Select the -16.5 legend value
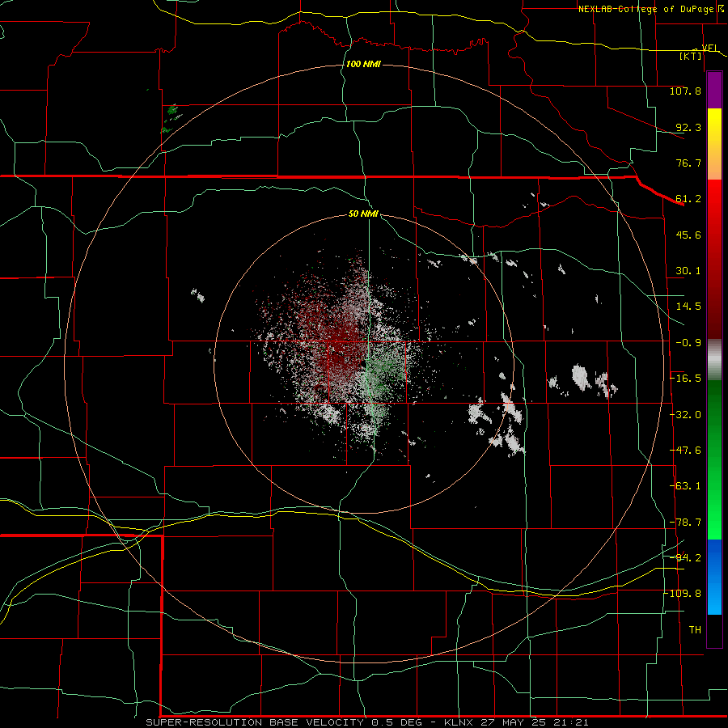 click(x=685, y=379)
